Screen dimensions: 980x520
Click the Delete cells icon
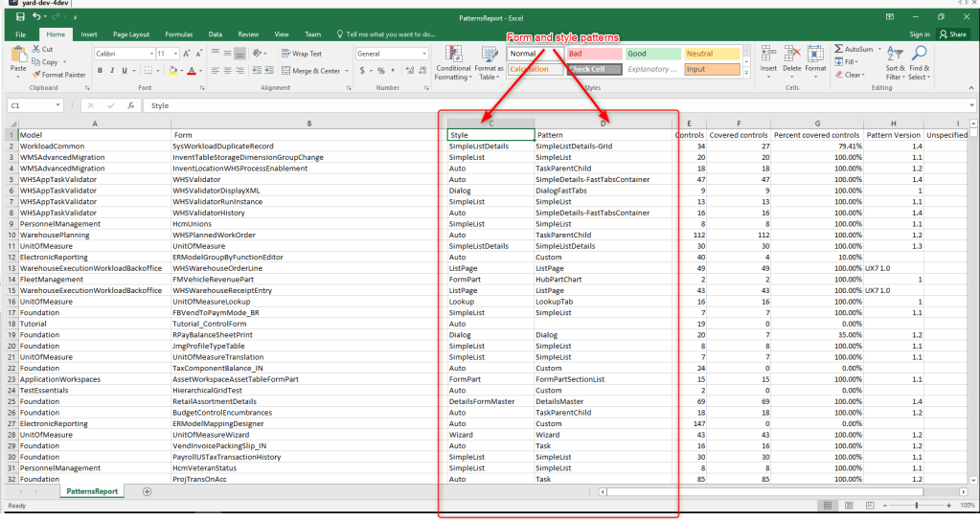(792, 54)
